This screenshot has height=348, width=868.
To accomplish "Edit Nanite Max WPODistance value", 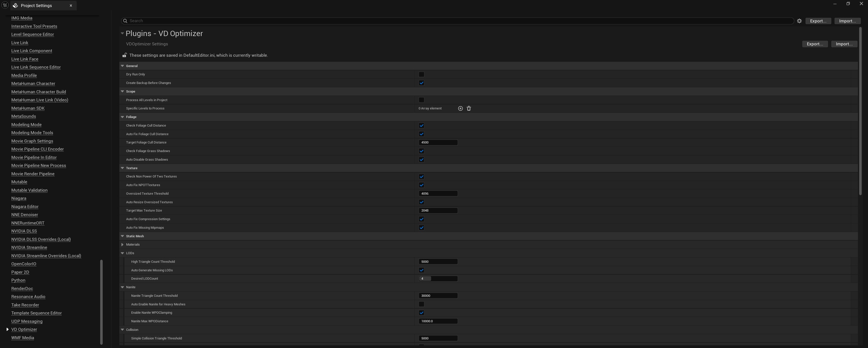I will (438, 321).
